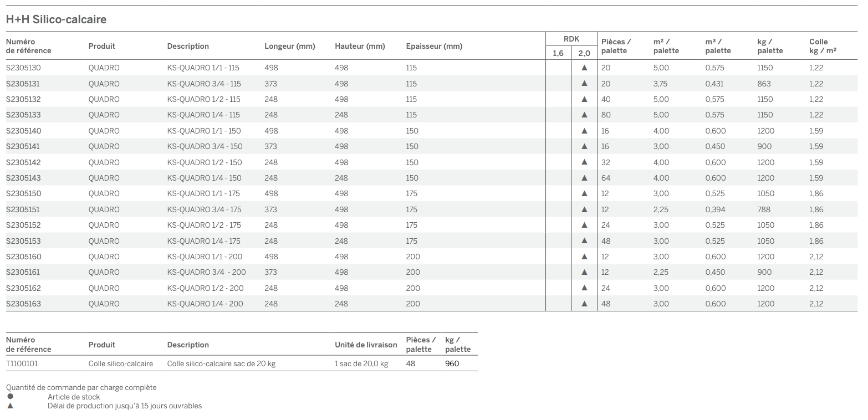Click the triangle icon in the delivery legend
868x420 pixels.
10,406
